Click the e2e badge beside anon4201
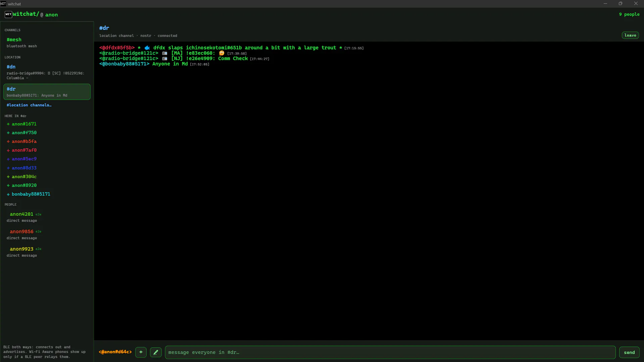Screen dimensions: 644x362 coord(38,214)
